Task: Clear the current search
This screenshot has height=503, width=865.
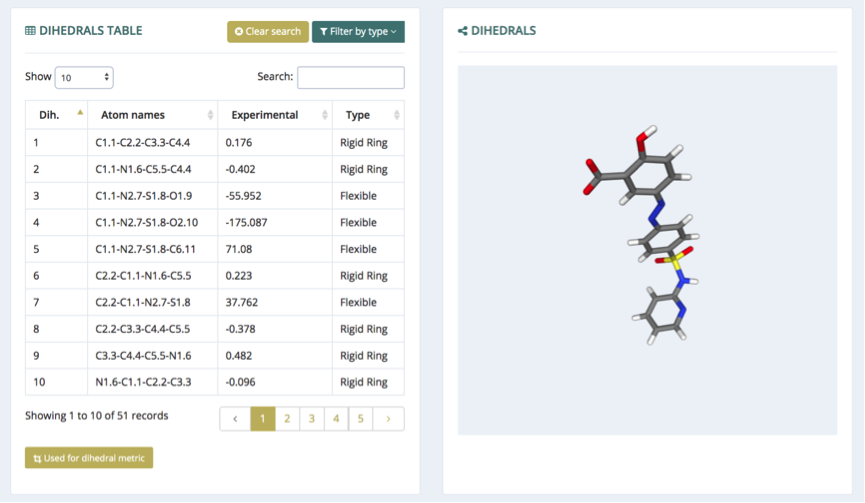Action: click(268, 31)
